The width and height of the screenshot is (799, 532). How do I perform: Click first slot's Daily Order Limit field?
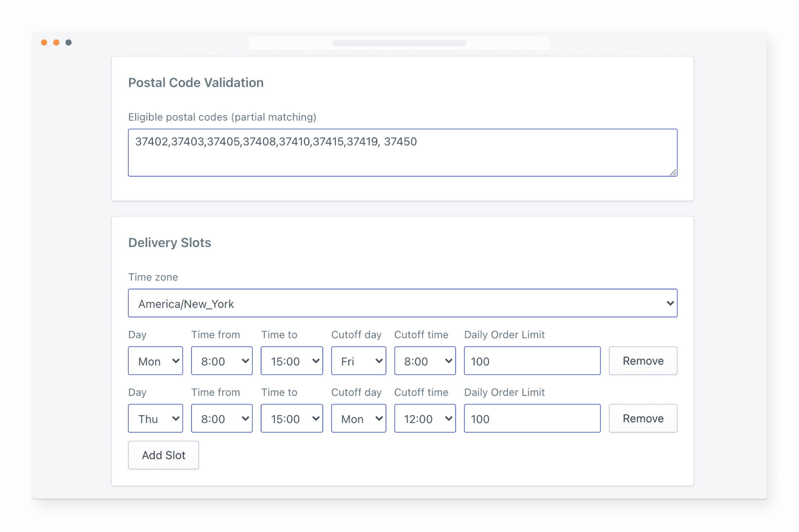click(x=532, y=361)
